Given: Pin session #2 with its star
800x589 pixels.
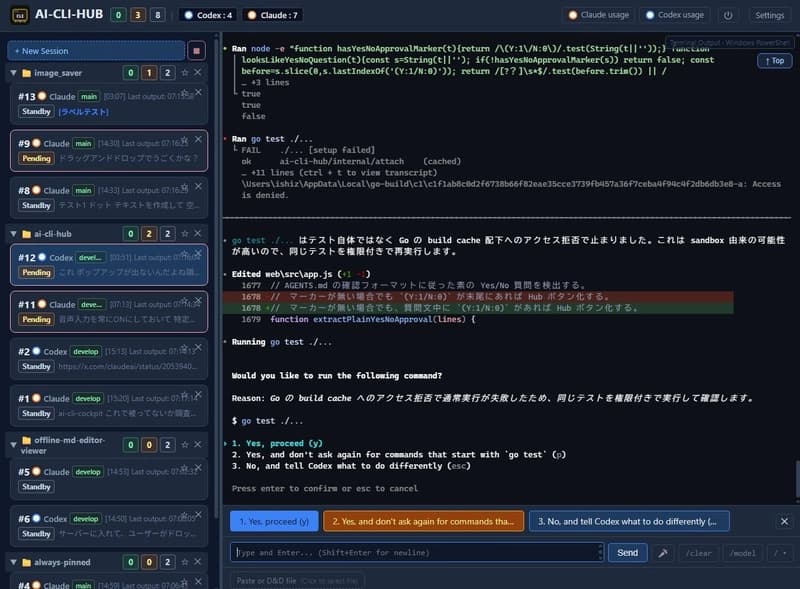Looking at the screenshot, I should (185, 348).
